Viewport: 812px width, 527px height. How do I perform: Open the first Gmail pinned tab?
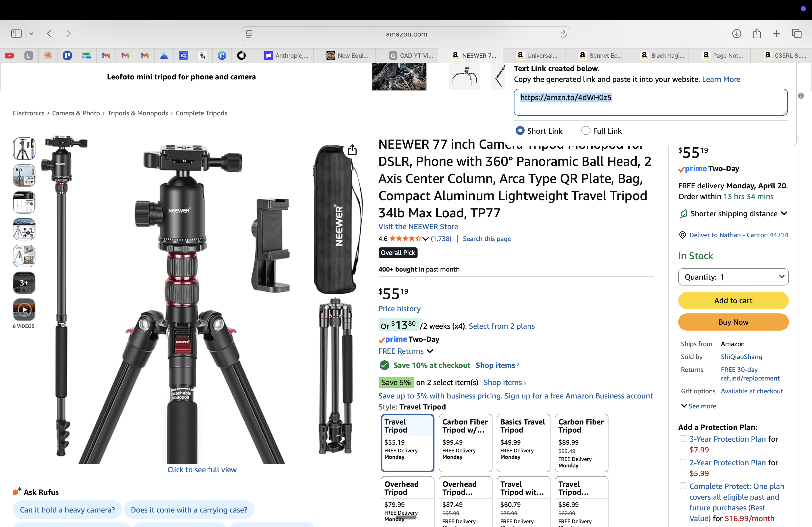click(106, 55)
